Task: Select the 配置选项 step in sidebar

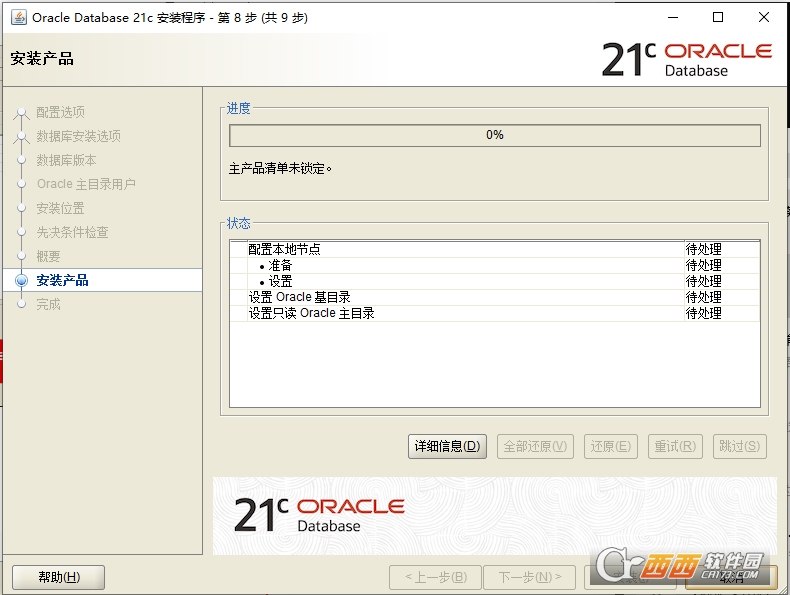Action: (x=60, y=112)
